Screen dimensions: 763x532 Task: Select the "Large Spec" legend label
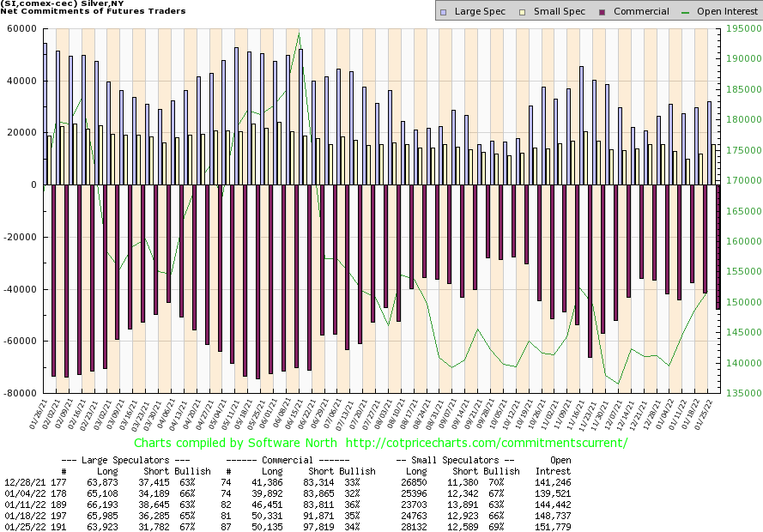(480, 11)
